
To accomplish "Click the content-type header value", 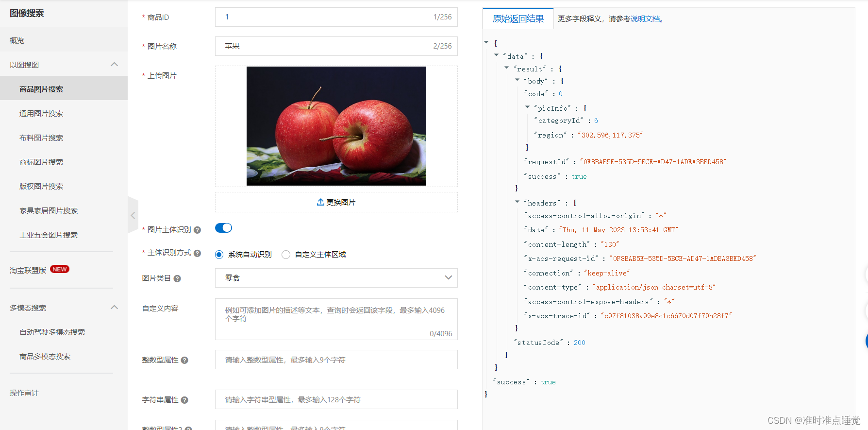I will (x=654, y=287).
